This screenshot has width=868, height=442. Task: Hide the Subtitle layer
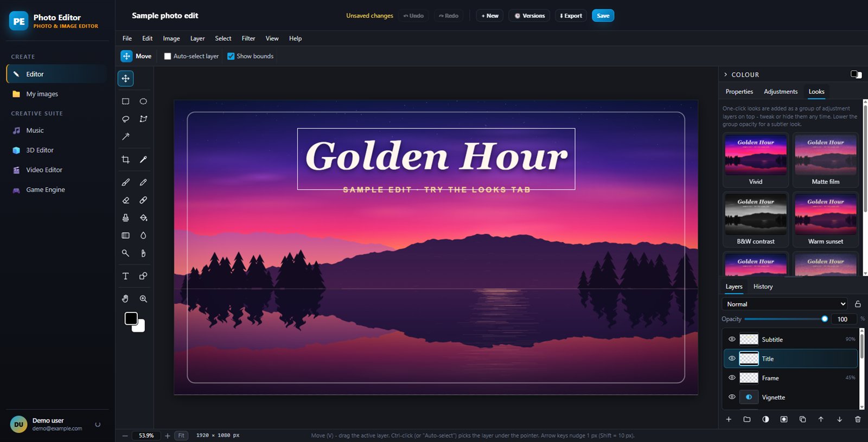(x=732, y=339)
